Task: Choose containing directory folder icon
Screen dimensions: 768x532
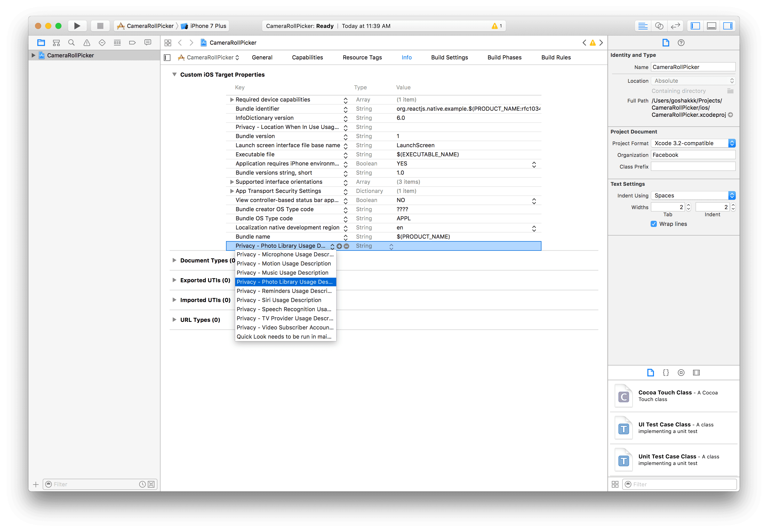Action: 730,91
